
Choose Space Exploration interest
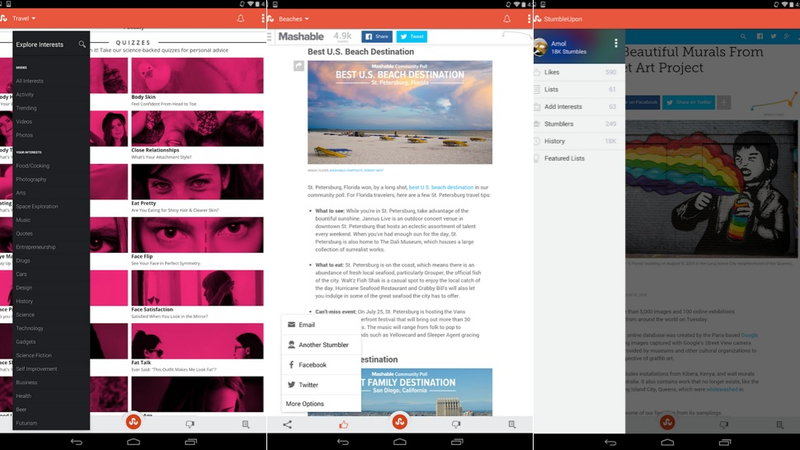37,206
